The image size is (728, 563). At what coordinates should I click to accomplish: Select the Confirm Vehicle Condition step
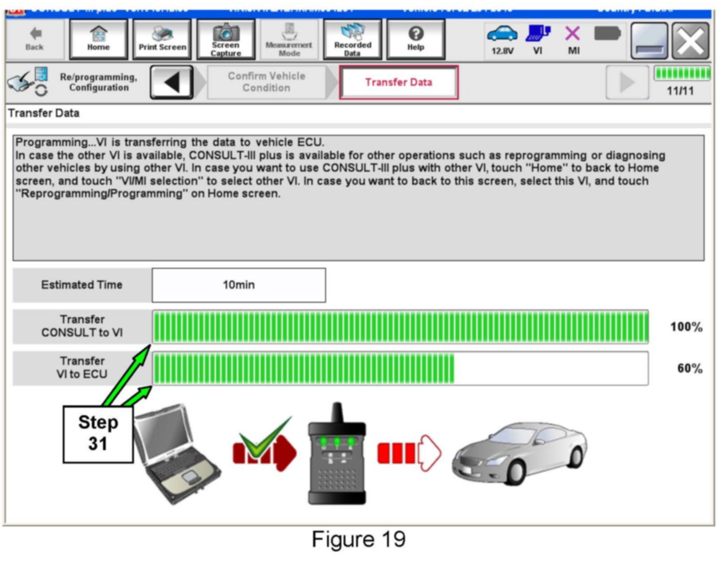[267, 82]
